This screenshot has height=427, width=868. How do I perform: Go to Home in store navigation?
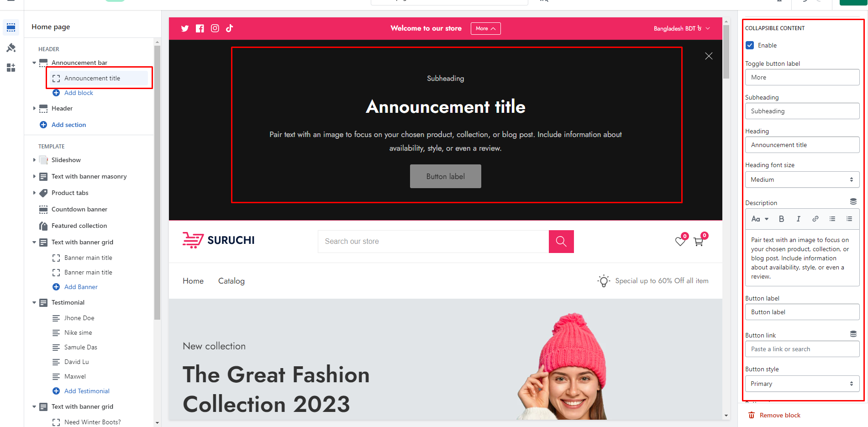click(x=193, y=281)
